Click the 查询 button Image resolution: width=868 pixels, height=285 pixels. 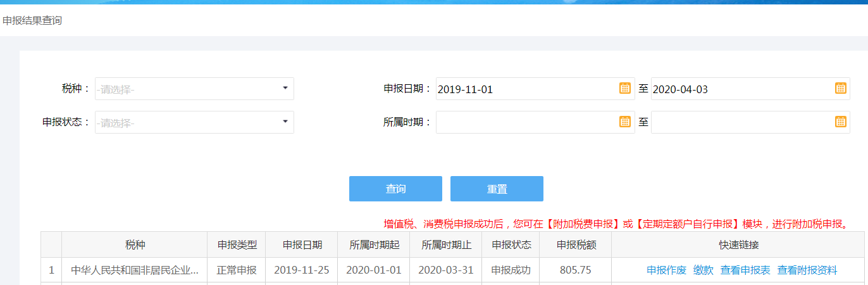(395, 189)
